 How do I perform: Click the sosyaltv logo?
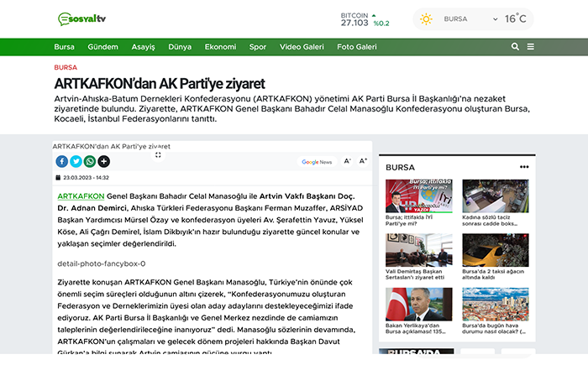point(81,18)
